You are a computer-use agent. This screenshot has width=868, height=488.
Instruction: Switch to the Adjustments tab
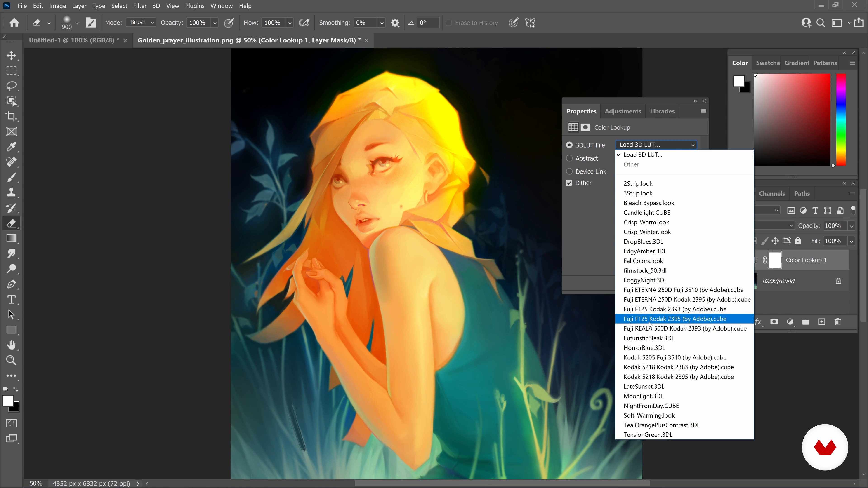[x=623, y=111]
